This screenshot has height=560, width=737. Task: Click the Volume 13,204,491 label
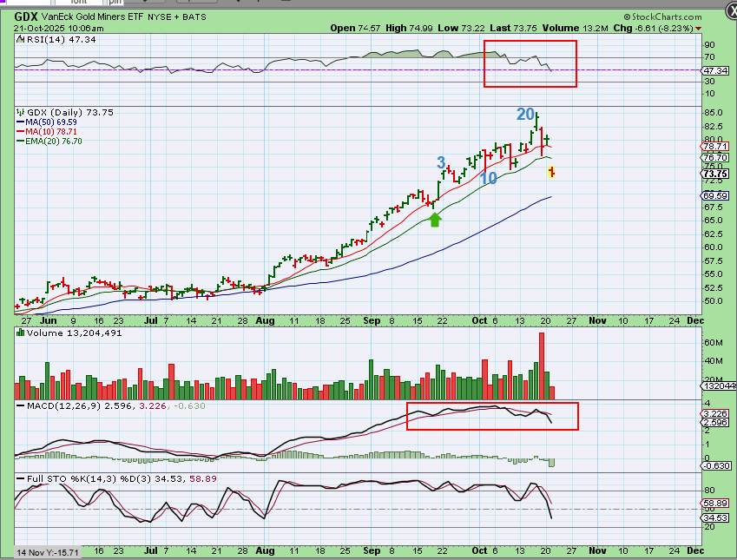point(75,333)
